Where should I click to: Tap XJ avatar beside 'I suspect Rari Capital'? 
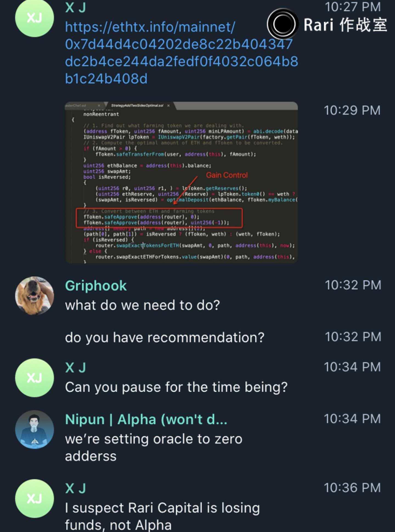(34, 499)
